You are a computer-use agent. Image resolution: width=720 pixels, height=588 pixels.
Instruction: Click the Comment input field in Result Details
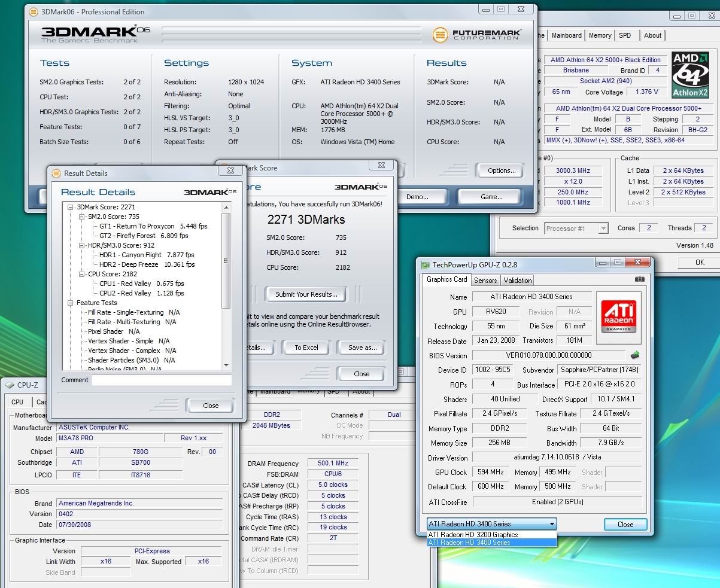tap(162, 380)
